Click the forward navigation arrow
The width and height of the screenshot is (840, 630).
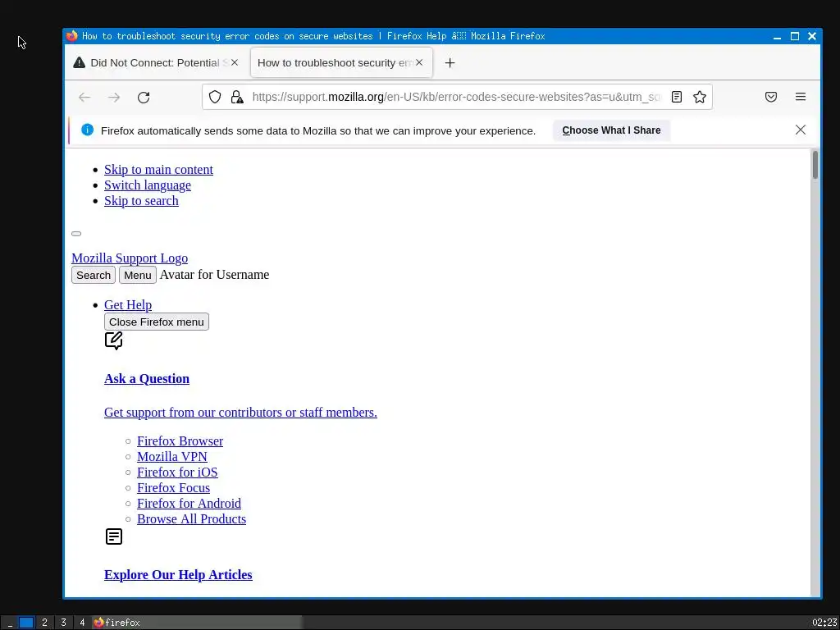tap(113, 97)
